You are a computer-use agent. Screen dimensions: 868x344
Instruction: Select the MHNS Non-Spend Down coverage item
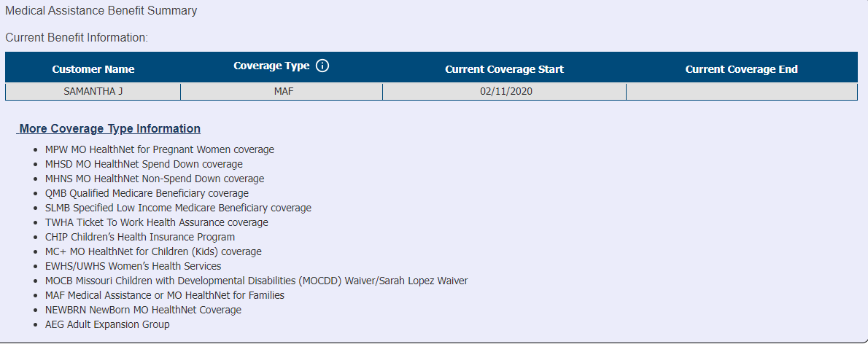pyautogui.click(x=155, y=179)
